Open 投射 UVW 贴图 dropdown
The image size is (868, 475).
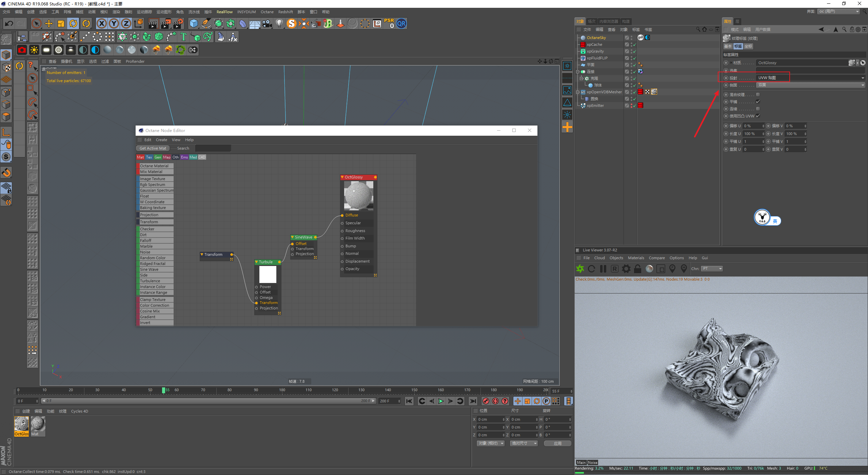(x=811, y=78)
